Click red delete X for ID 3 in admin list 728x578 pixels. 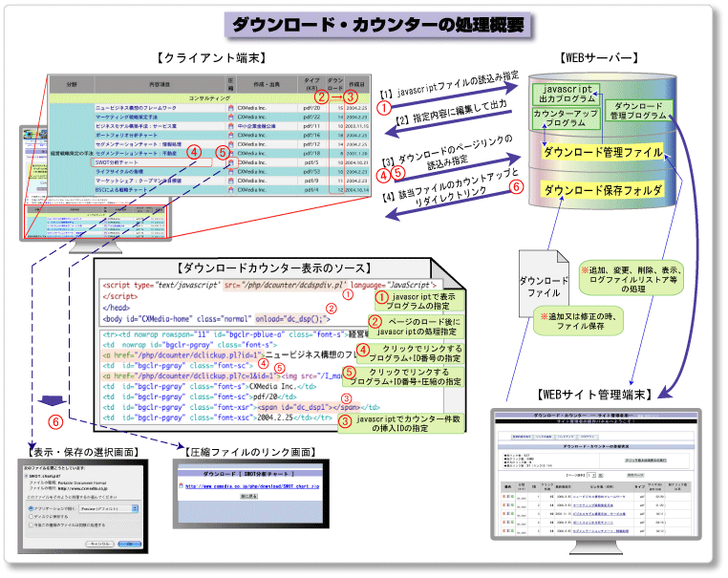click(x=503, y=513)
